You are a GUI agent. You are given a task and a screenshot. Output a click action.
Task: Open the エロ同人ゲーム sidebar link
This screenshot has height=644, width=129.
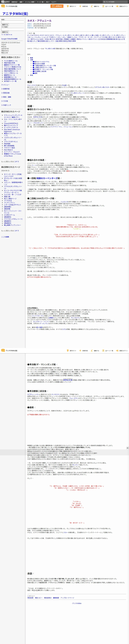pos(10,215)
